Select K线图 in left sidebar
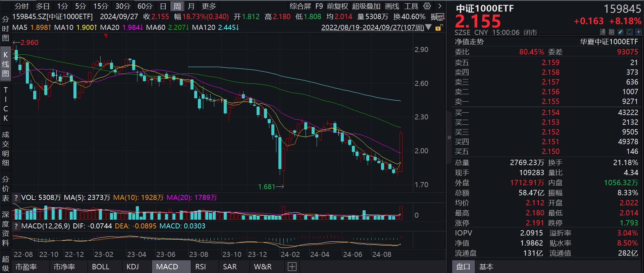The height and width of the screenshot is (273, 644). (x=5, y=64)
